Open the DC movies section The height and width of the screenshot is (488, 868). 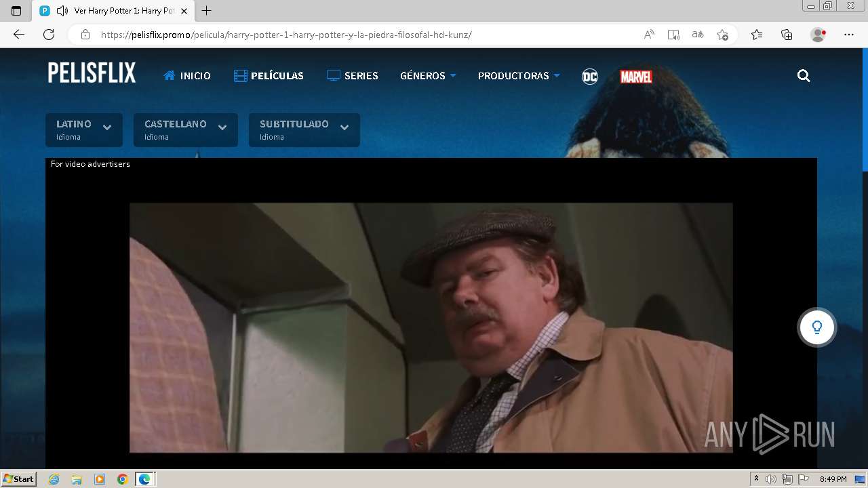click(x=590, y=77)
